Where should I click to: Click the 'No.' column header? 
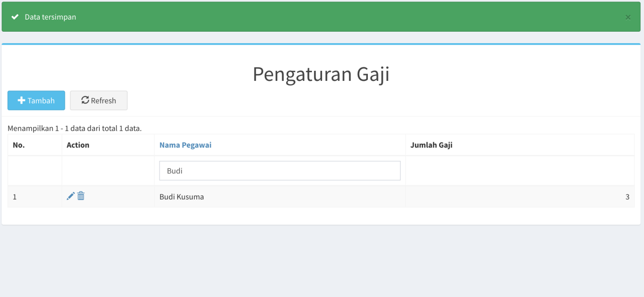19,145
